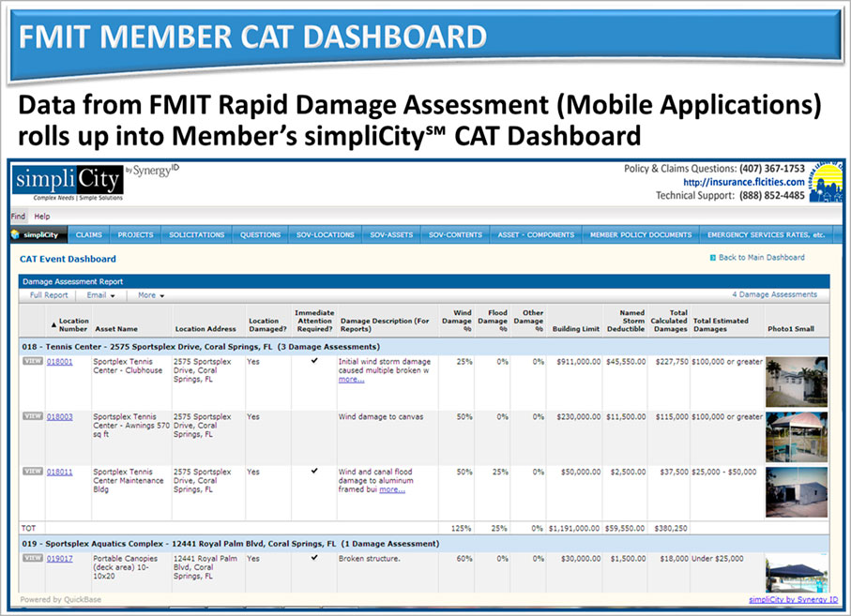Image resolution: width=851 pixels, height=616 pixels.
Task: Open location number link 018003
Action: [59, 417]
